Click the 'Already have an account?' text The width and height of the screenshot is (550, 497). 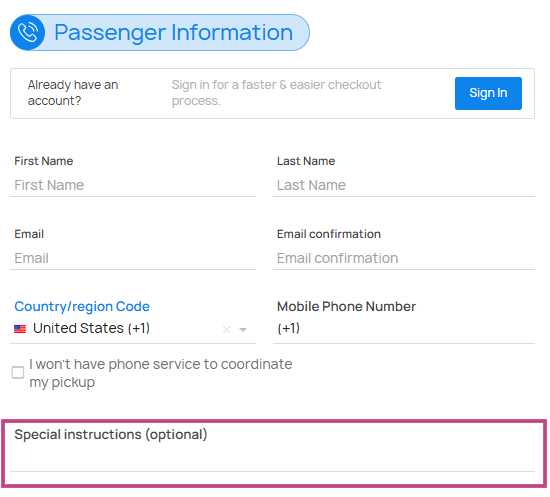click(73, 93)
